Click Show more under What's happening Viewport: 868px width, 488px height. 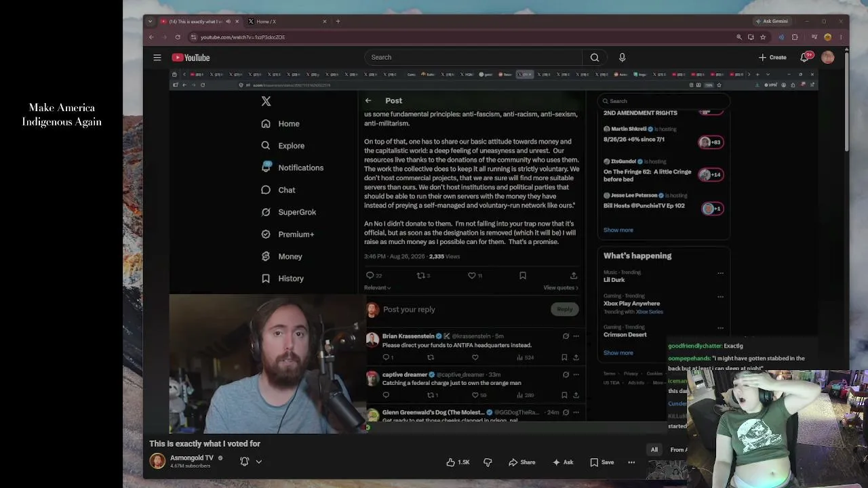pyautogui.click(x=618, y=352)
